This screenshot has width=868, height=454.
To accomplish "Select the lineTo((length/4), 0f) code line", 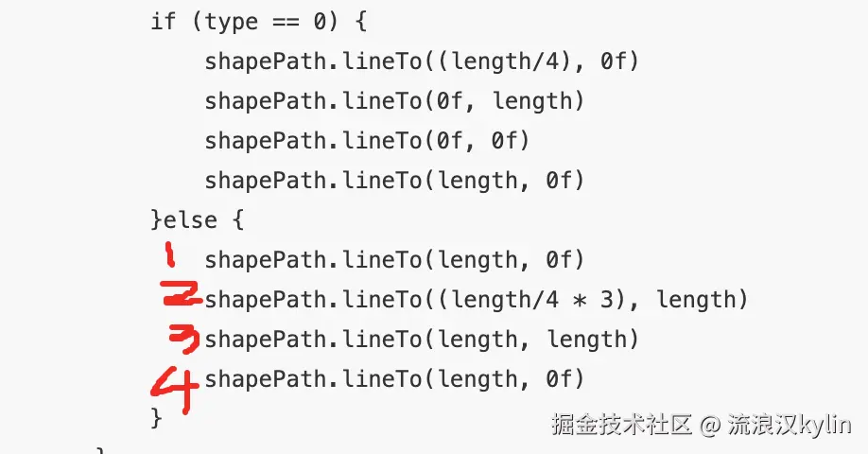I will click(x=422, y=61).
